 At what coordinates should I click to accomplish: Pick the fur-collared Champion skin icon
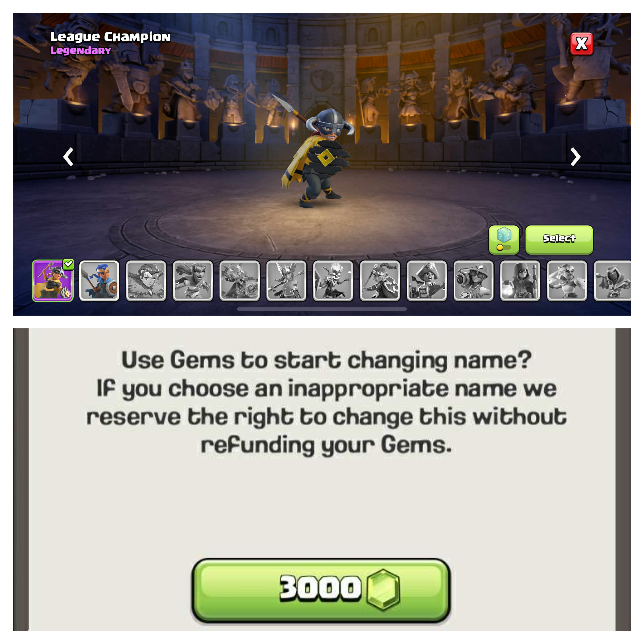click(x=146, y=281)
